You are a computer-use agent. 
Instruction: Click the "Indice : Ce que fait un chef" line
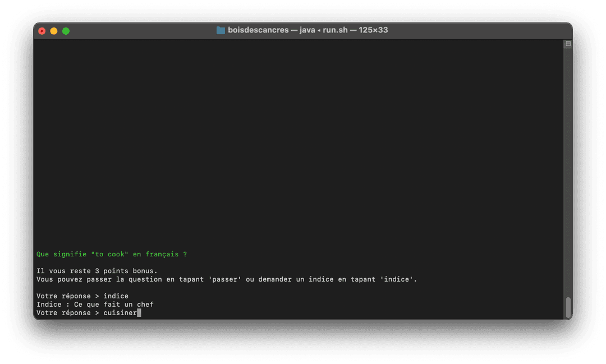pyautogui.click(x=95, y=305)
